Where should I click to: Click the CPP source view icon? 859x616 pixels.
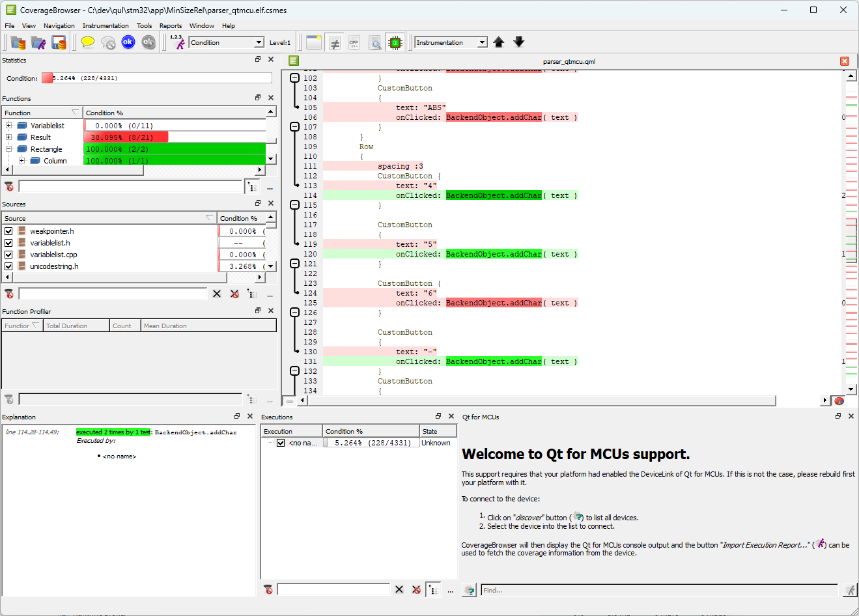click(x=354, y=43)
